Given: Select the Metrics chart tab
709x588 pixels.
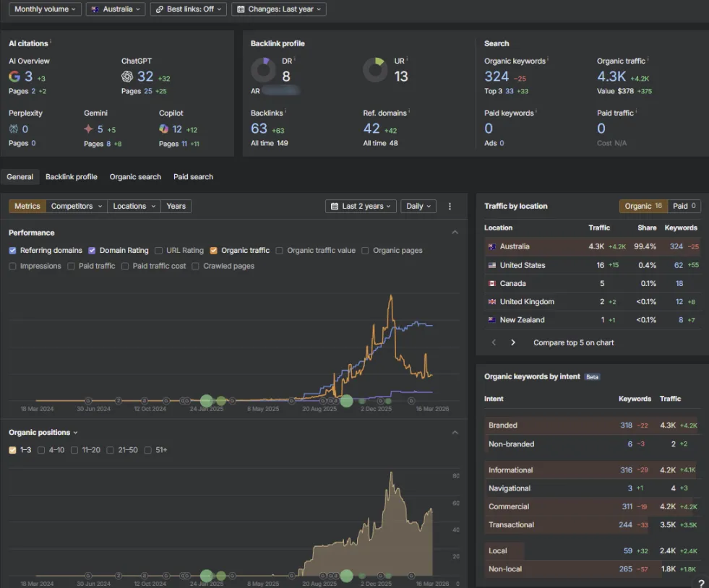Looking at the screenshot, I should [27, 206].
